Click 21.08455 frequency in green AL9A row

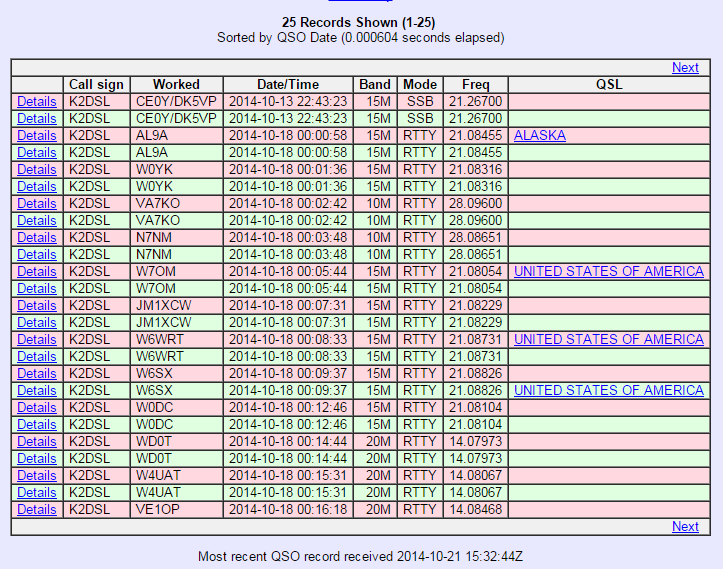[x=475, y=153]
